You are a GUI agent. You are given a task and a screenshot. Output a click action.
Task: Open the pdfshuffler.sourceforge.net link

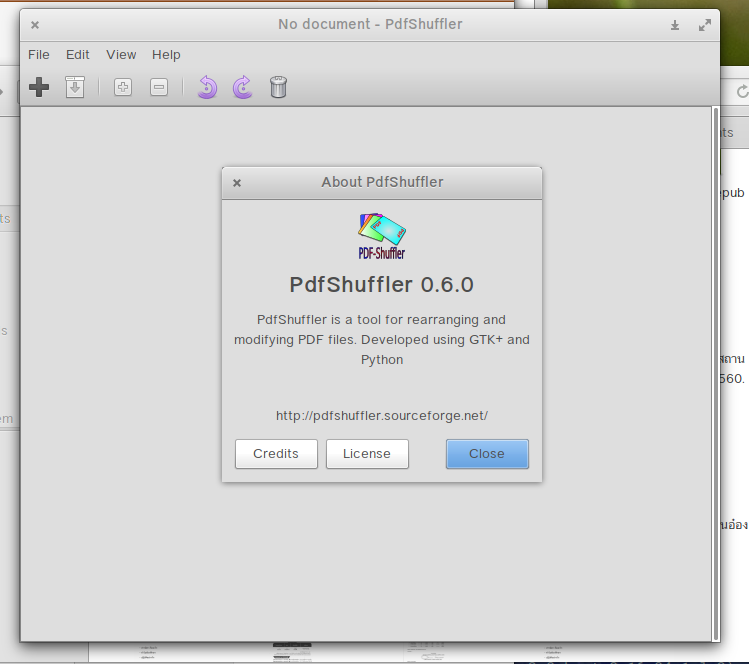click(382, 416)
